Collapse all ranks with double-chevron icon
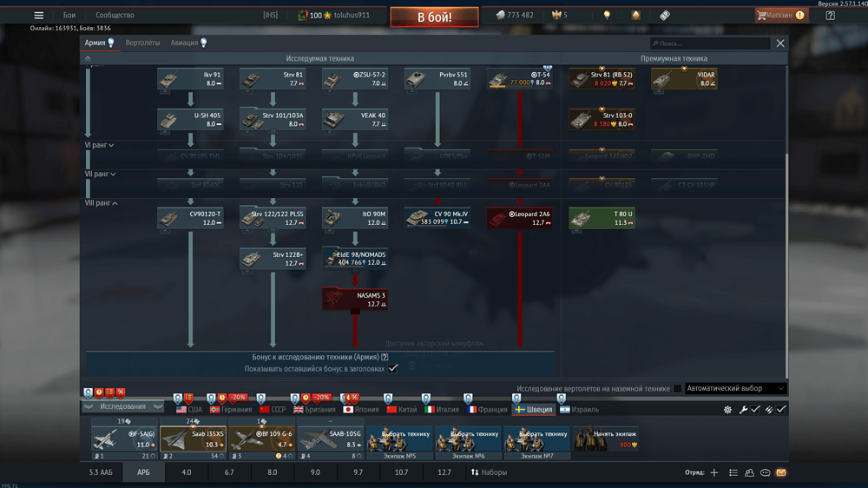 [88, 58]
